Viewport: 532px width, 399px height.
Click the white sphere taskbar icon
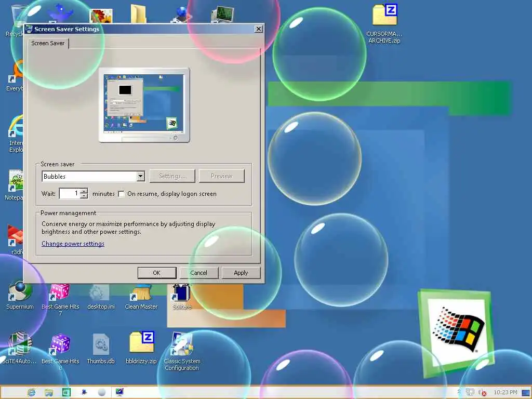[x=101, y=392]
